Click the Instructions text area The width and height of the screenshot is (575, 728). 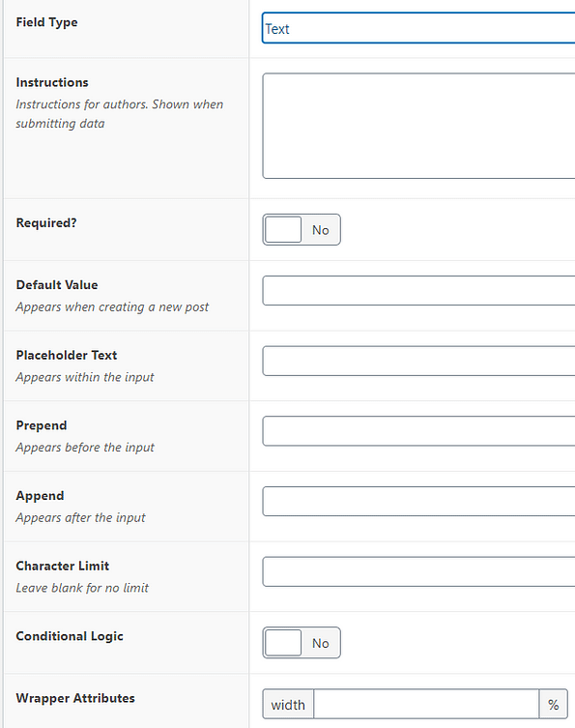[418, 126]
